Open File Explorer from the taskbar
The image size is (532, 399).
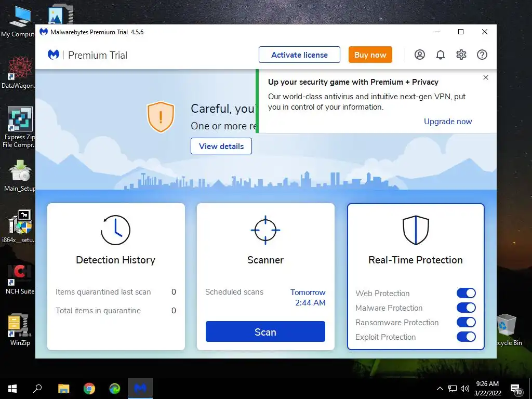63,389
